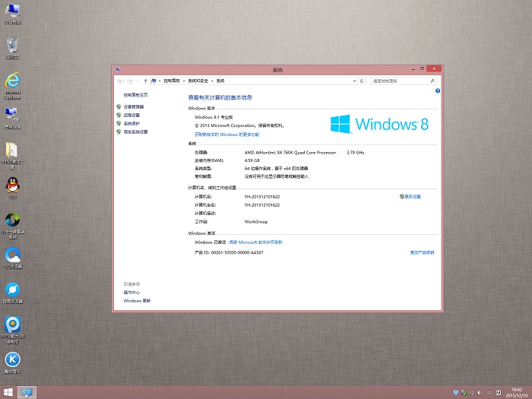Image resolution: width=532 pixels, height=399 pixels.
Task: Select the System window taskbar button
Action: pos(27,393)
